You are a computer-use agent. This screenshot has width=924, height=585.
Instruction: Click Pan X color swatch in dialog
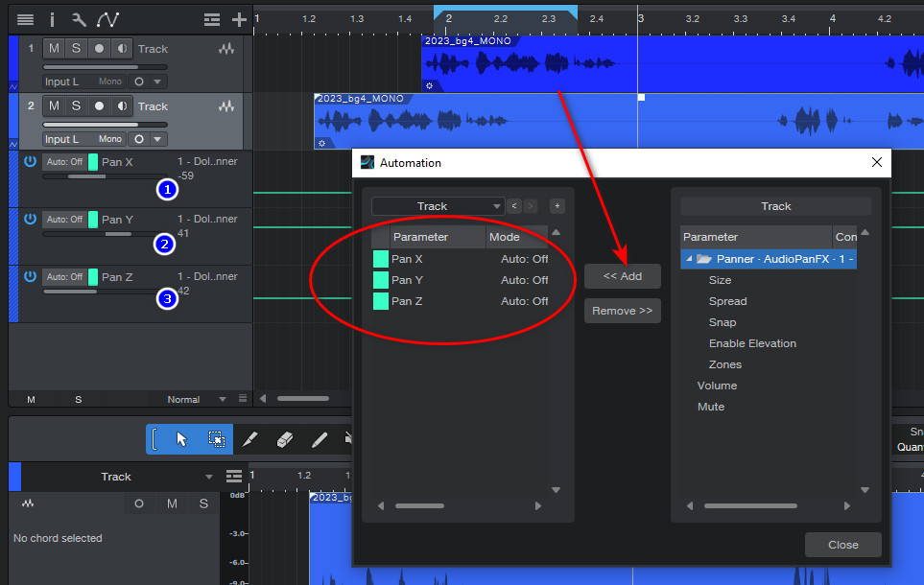click(381, 259)
